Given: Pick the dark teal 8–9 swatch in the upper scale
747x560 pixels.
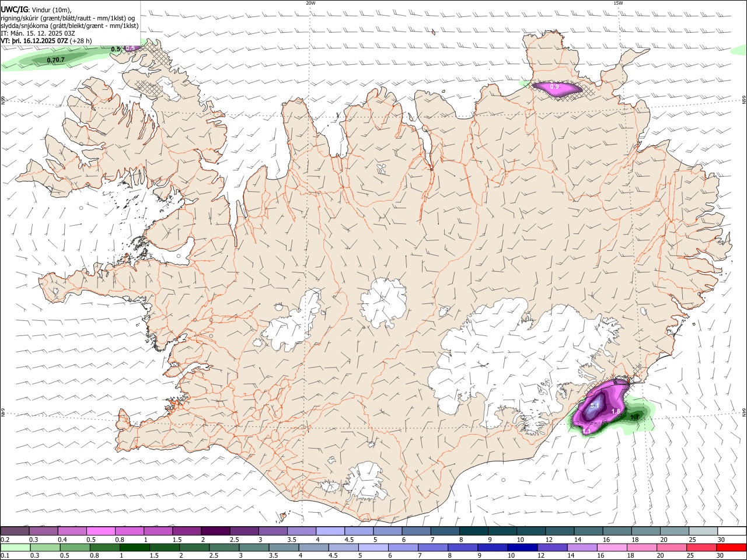Looking at the screenshot, I should pos(474,531).
